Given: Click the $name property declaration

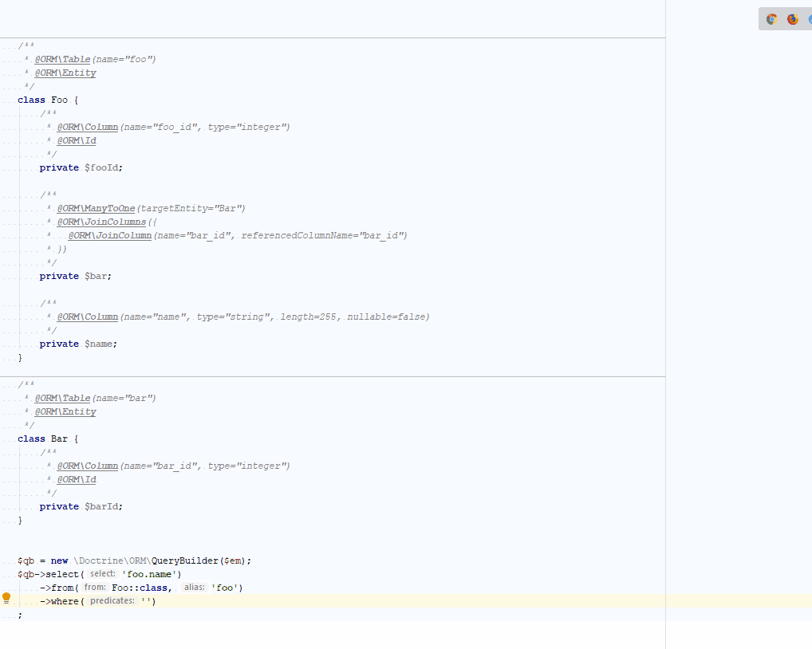Looking at the screenshot, I should coord(100,344).
